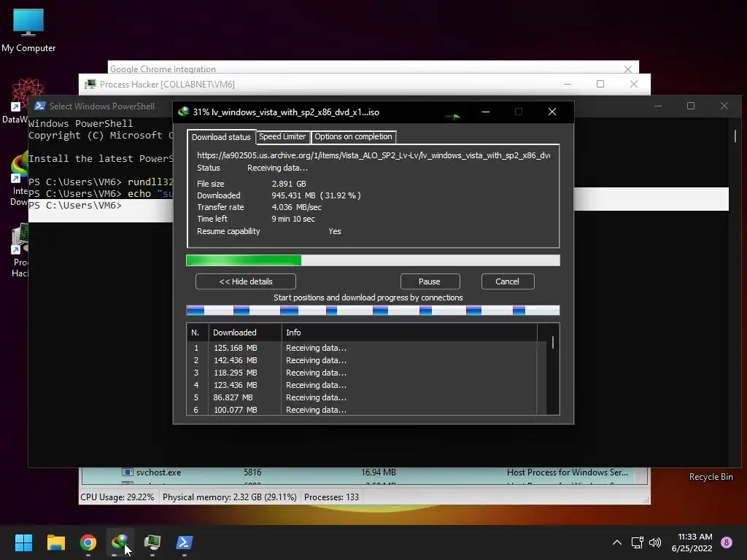Viewport: 747px width, 560px height.
Task: Click the Downloaded column header
Action: pyautogui.click(x=245, y=332)
